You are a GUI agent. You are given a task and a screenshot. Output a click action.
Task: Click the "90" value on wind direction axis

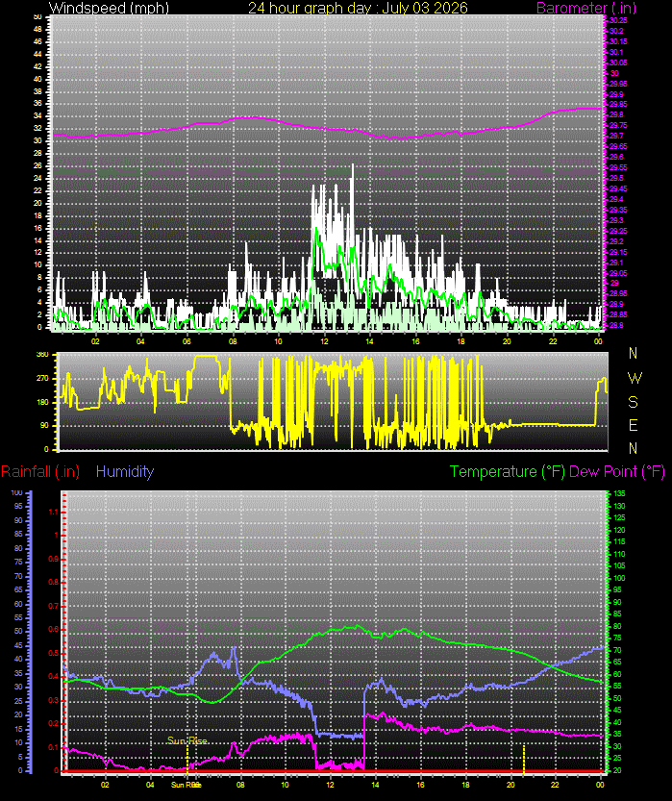tap(45, 425)
